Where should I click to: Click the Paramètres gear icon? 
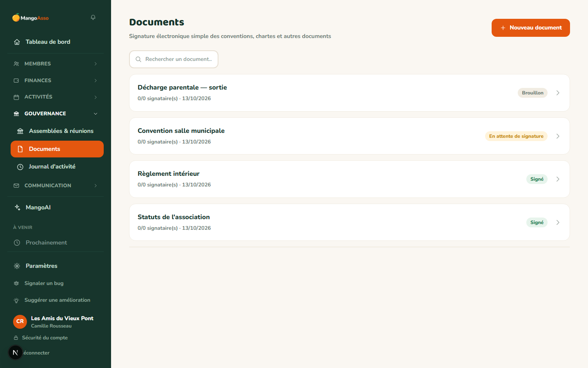click(x=17, y=266)
